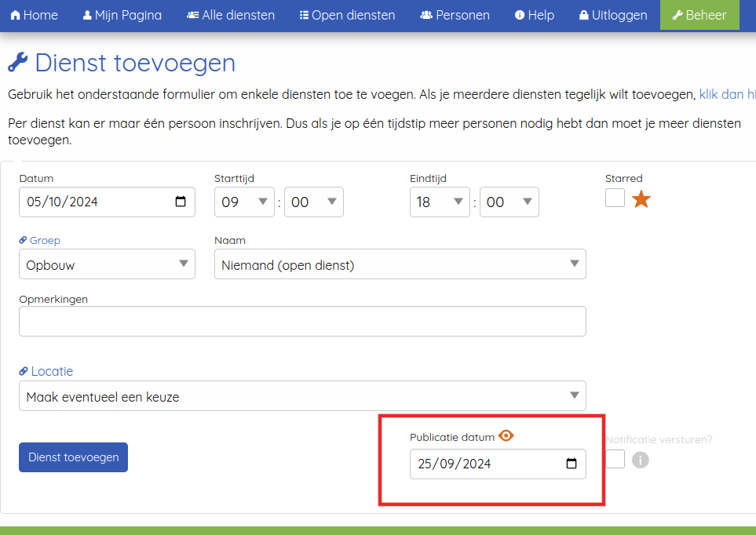Click into the Opmerkingen text field

(x=302, y=322)
